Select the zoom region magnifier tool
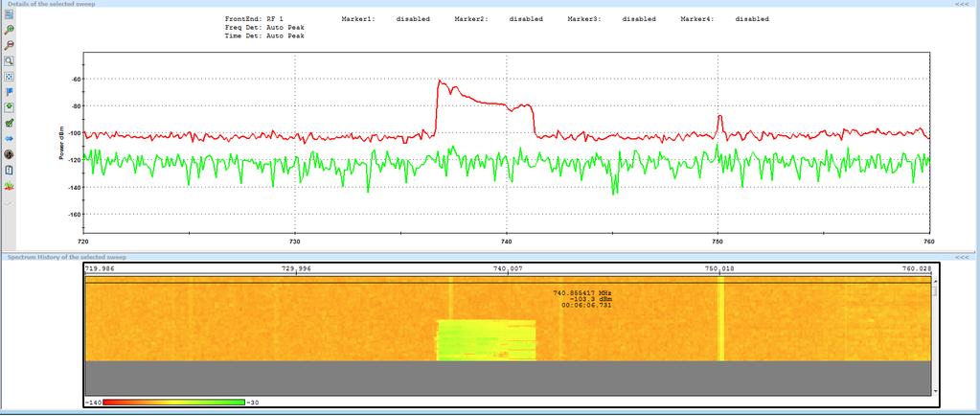 click(9, 61)
